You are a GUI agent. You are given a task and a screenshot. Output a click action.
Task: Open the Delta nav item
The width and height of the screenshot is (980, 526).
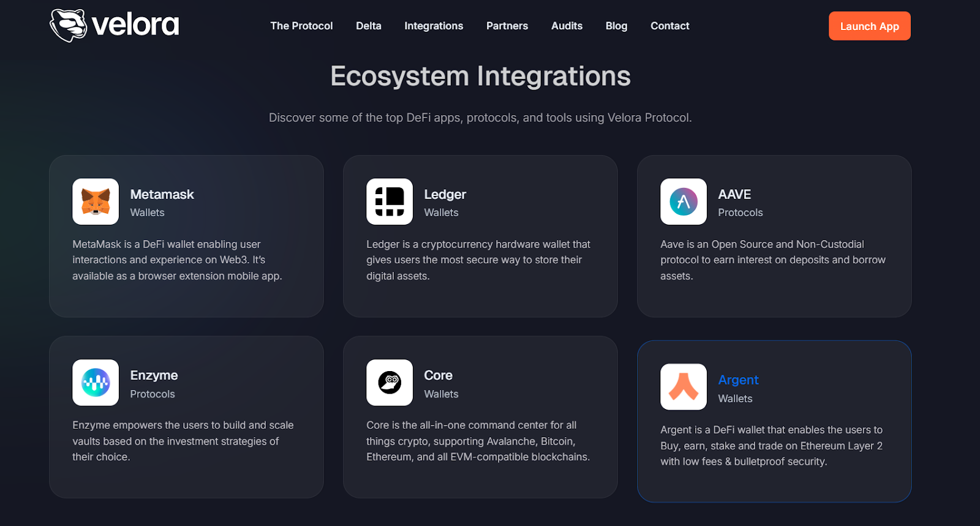369,26
